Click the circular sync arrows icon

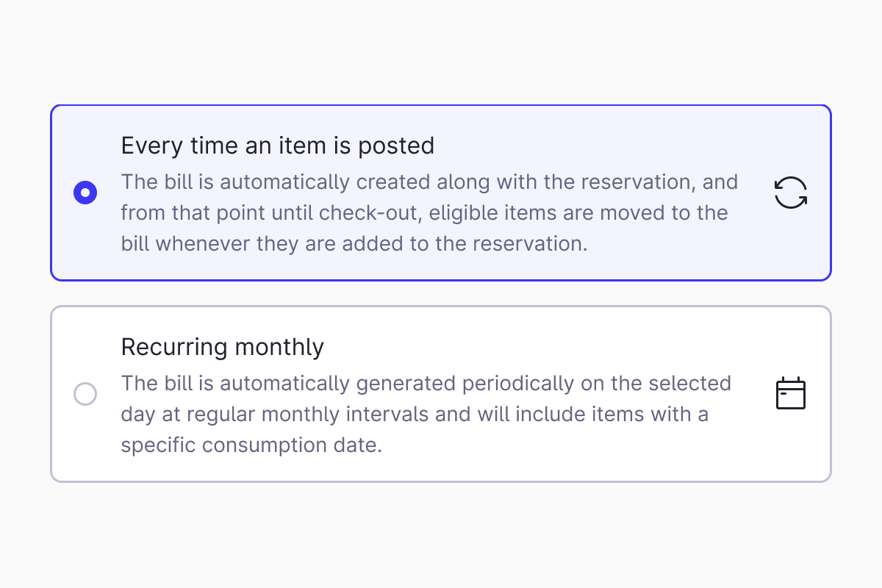(x=791, y=193)
